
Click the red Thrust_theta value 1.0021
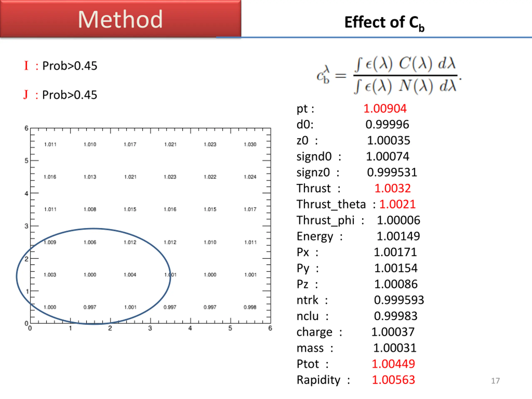pyautogui.click(x=397, y=204)
